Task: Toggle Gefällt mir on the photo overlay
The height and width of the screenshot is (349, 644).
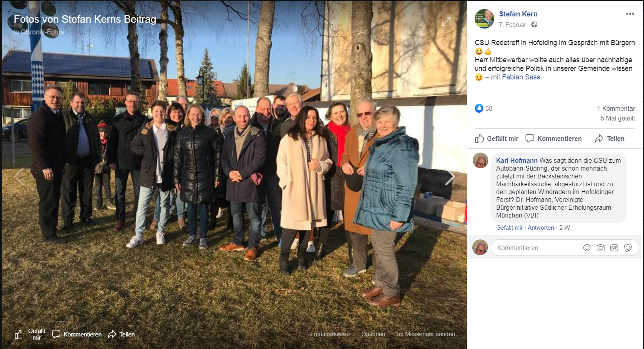Action: [x=30, y=334]
